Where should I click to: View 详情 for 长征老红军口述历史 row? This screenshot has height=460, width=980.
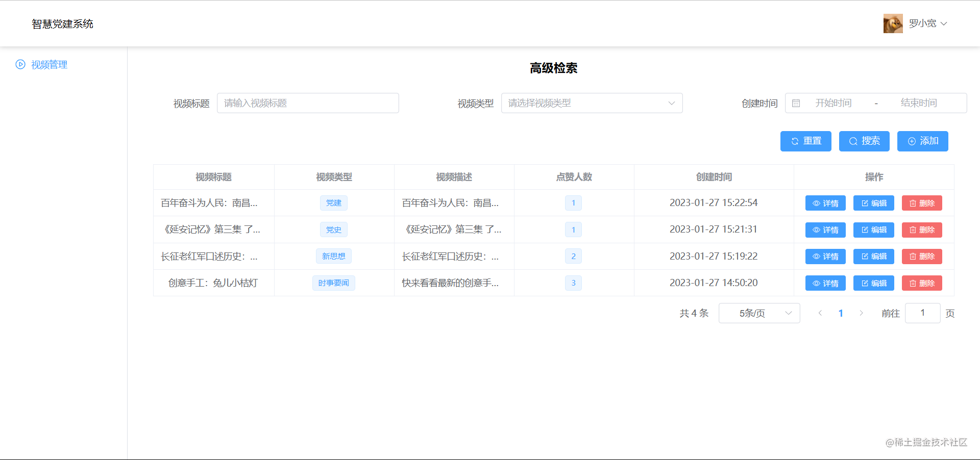pos(825,257)
